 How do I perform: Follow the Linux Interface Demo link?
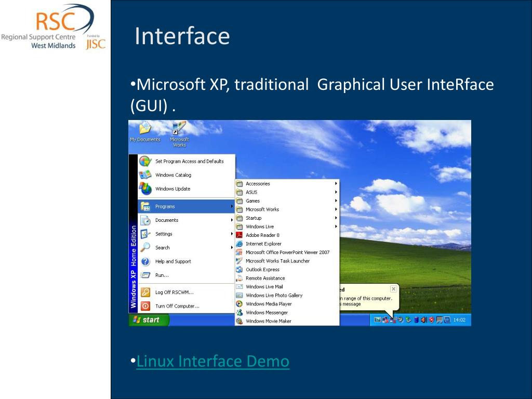(212, 361)
